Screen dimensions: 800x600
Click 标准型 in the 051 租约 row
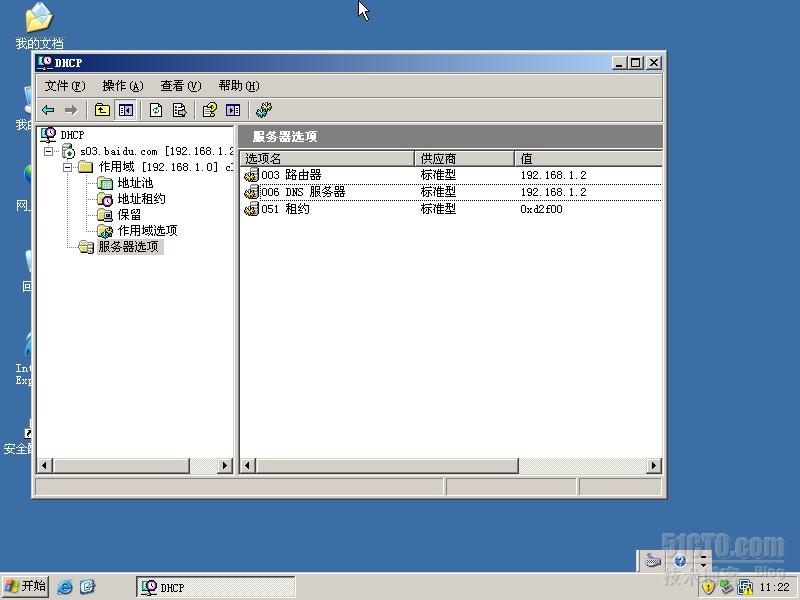[438, 209]
